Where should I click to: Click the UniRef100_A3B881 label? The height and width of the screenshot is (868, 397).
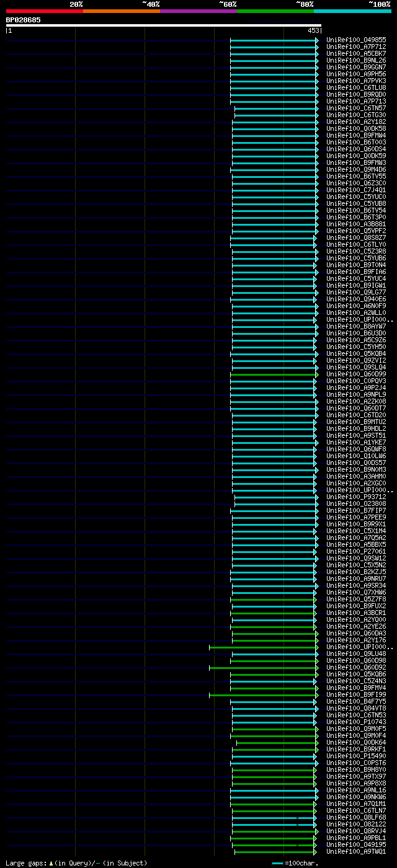click(x=356, y=224)
